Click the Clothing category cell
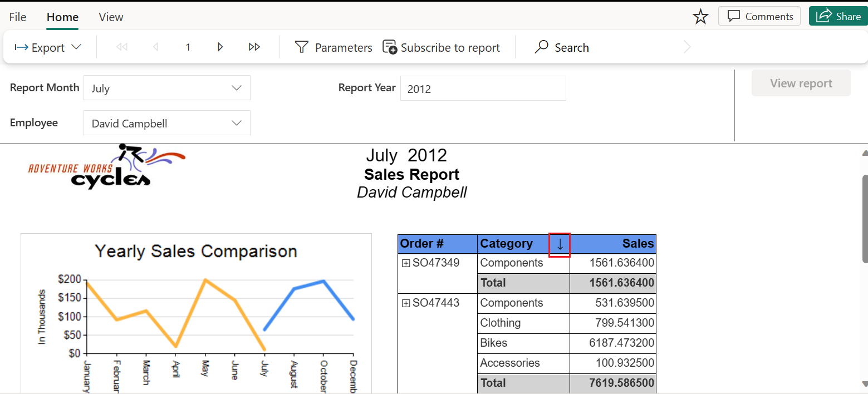Screen dimensions: 868x394 pos(523,323)
